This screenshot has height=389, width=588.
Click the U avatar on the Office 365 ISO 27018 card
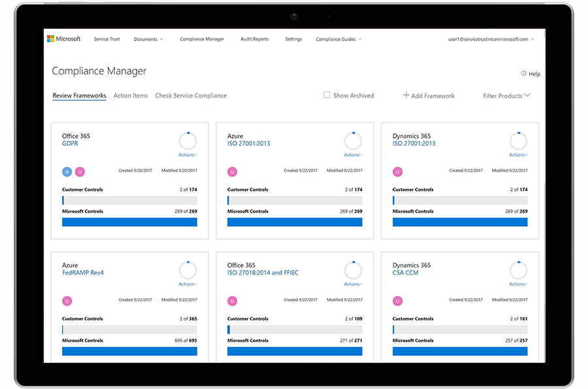coord(232,301)
